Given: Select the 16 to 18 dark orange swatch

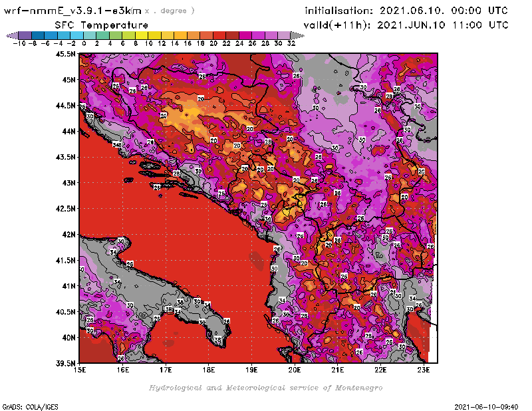Looking at the screenshot, I should 194,35.
